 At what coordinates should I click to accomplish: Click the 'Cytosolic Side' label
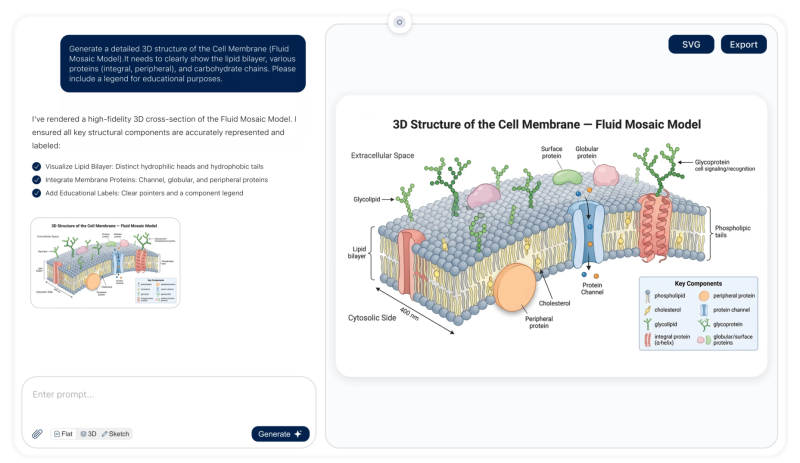(x=372, y=318)
